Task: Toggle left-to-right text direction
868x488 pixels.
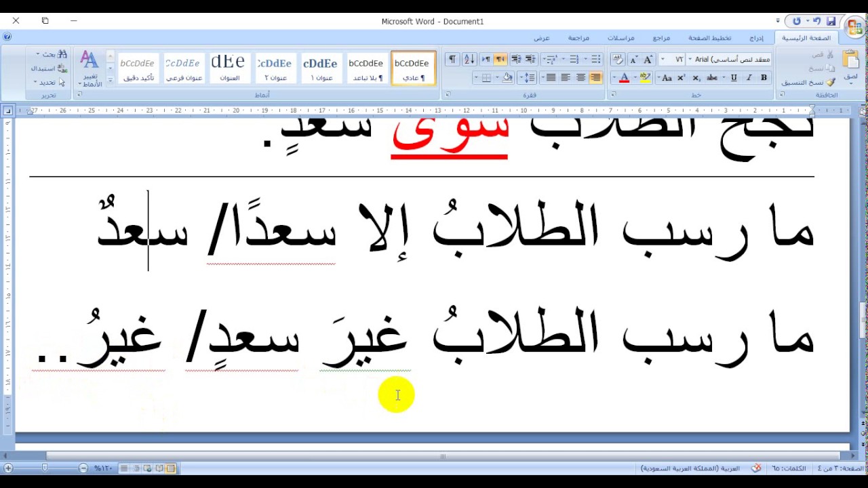Action: 486,59
